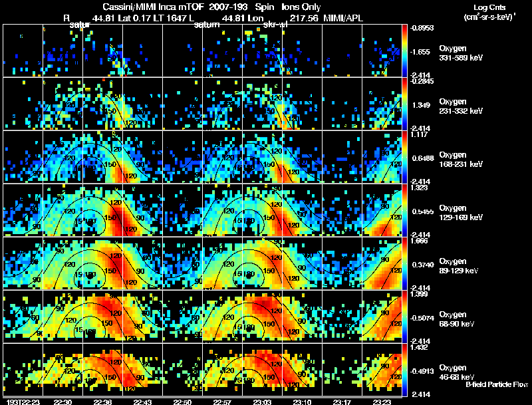Click the 'Ions Only' text in the title
The height and width of the screenshot is (405, 532).
click(x=301, y=7)
